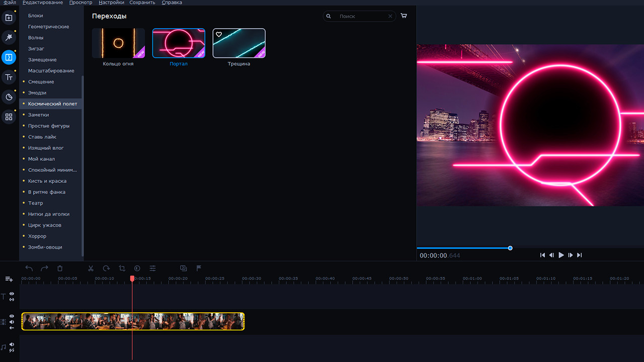Mute the audio track speaker icon
644x362 pixels.
pyautogui.click(x=12, y=344)
